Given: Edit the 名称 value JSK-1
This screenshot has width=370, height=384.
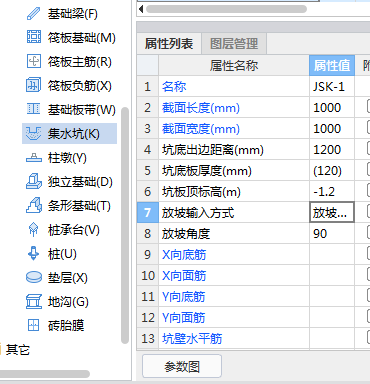Looking at the screenshot, I should pyautogui.click(x=332, y=87).
